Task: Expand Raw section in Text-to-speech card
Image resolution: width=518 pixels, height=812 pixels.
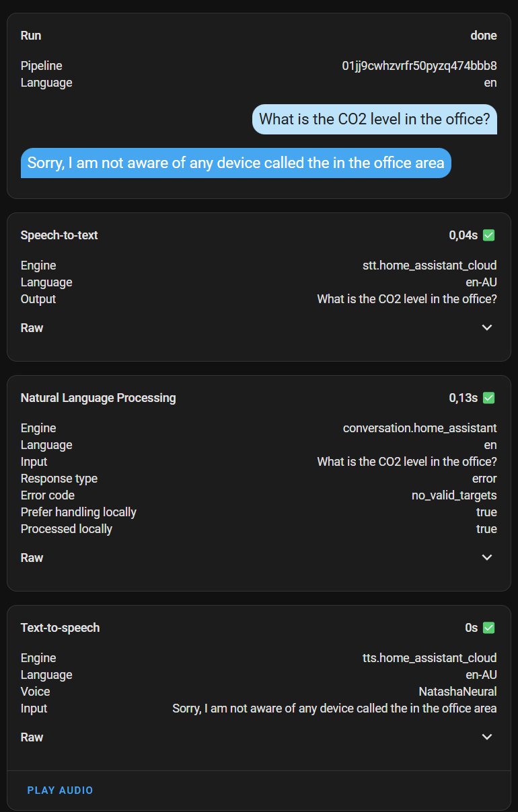Action: (259, 737)
